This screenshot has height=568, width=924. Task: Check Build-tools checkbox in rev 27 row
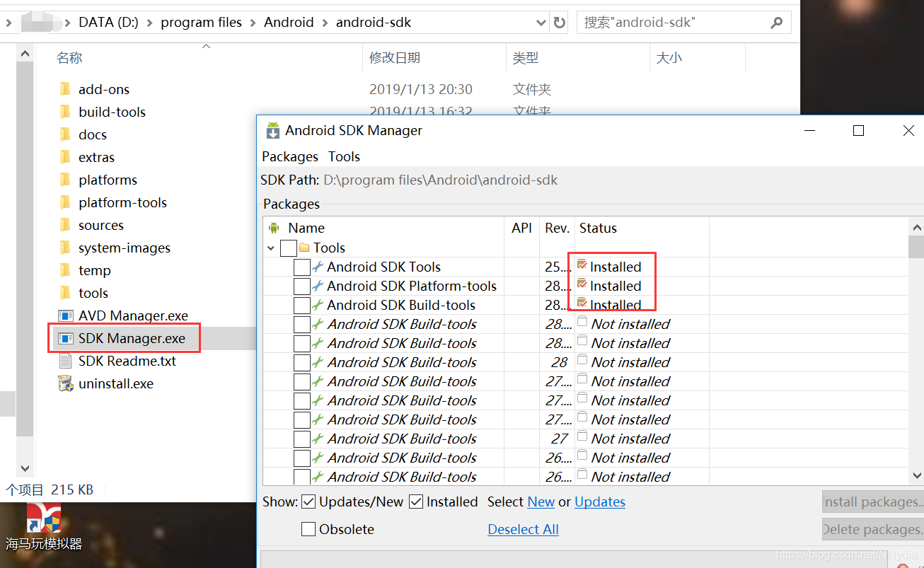pyautogui.click(x=302, y=439)
